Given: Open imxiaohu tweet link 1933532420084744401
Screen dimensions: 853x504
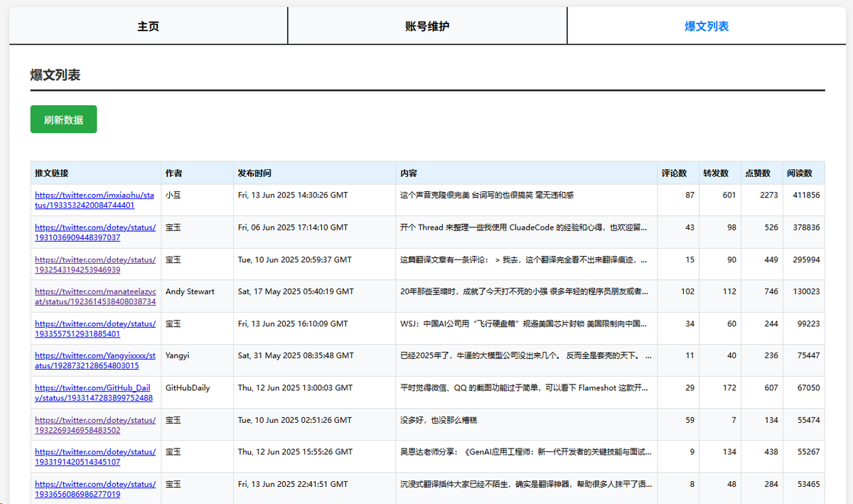Looking at the screenshot, I should click(95, 200).
